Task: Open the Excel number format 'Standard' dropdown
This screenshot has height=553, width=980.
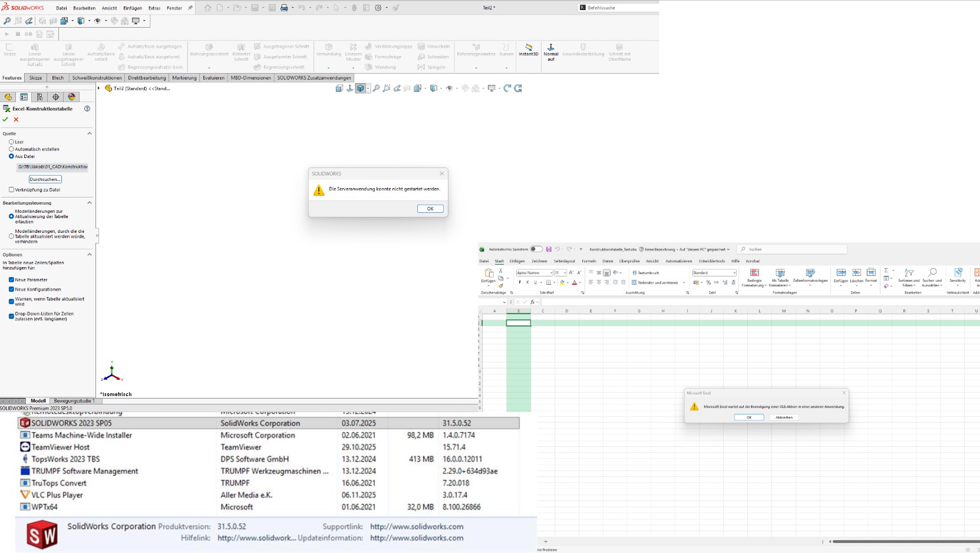Action: [x=734, y=273]
